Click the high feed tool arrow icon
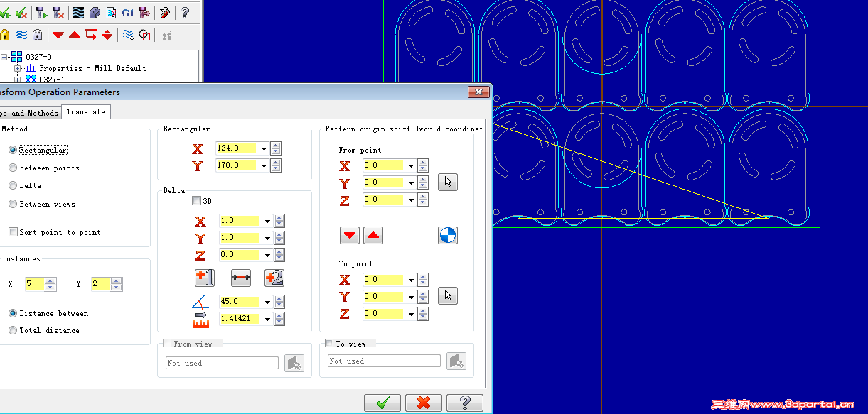 pos(144,13)
